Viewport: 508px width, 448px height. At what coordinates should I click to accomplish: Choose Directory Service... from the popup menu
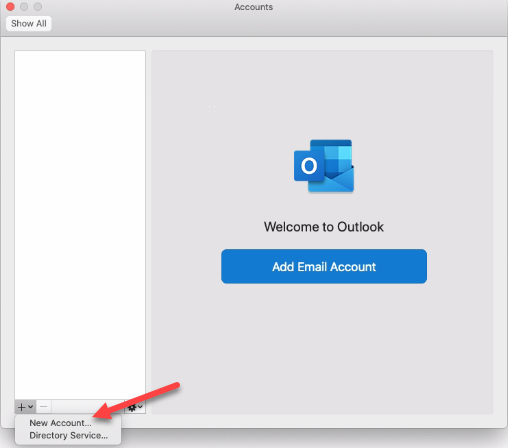pyautogui.click(x=68, y=435)
